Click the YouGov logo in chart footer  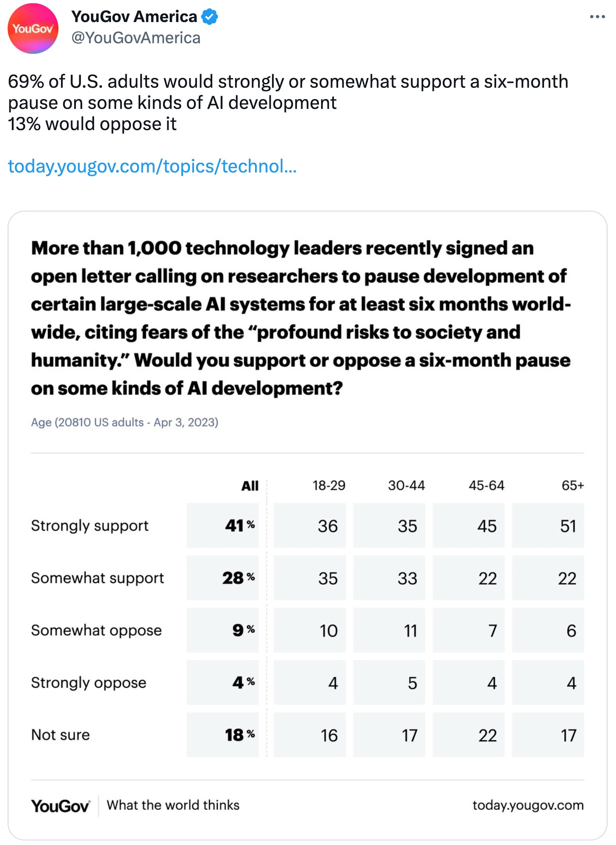pyautogui.click(x=61, y=806)
